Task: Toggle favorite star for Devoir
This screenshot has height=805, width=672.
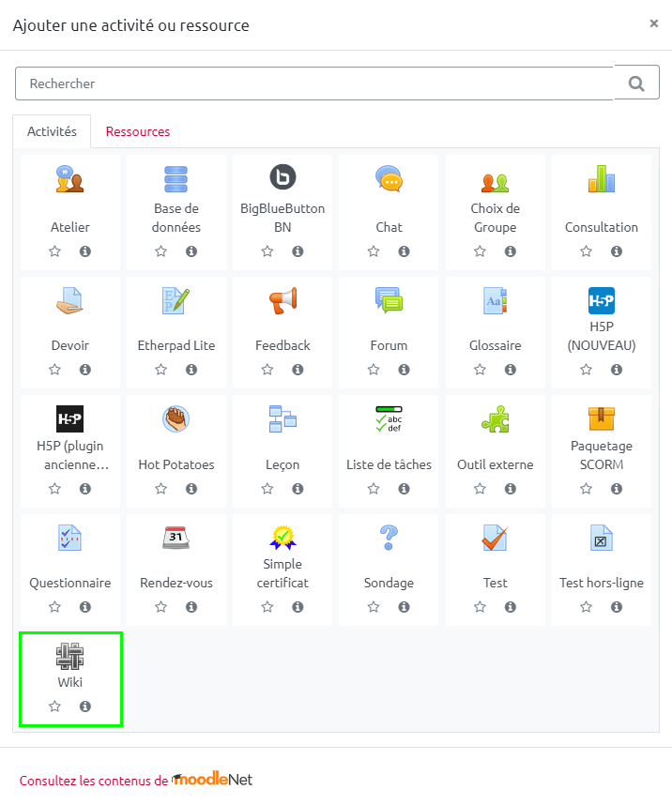Action: coord(54,370)
